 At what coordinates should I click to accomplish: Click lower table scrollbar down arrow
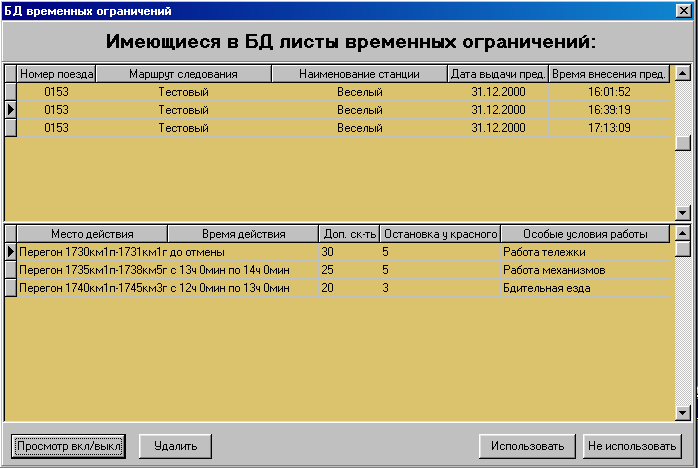point(683,412)
